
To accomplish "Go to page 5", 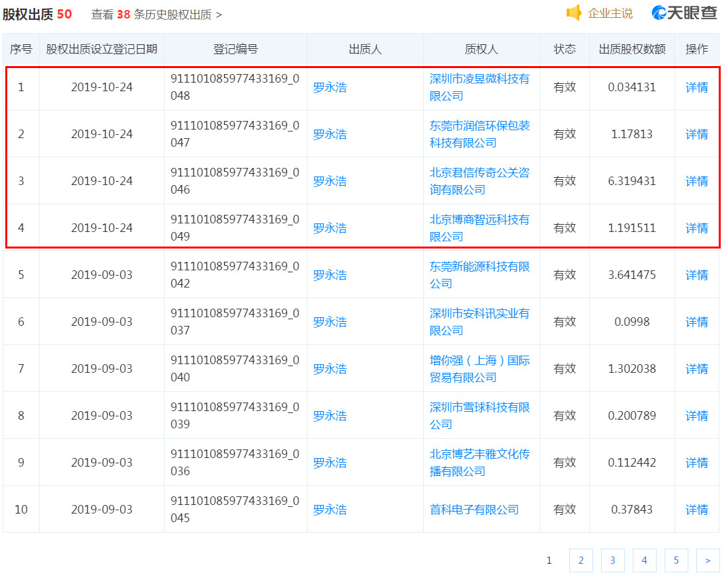I will pos(676,560).
